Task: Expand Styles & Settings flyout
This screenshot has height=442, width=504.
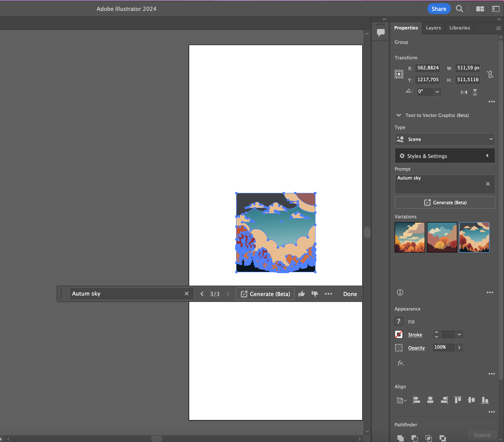Action: point(445,156)
